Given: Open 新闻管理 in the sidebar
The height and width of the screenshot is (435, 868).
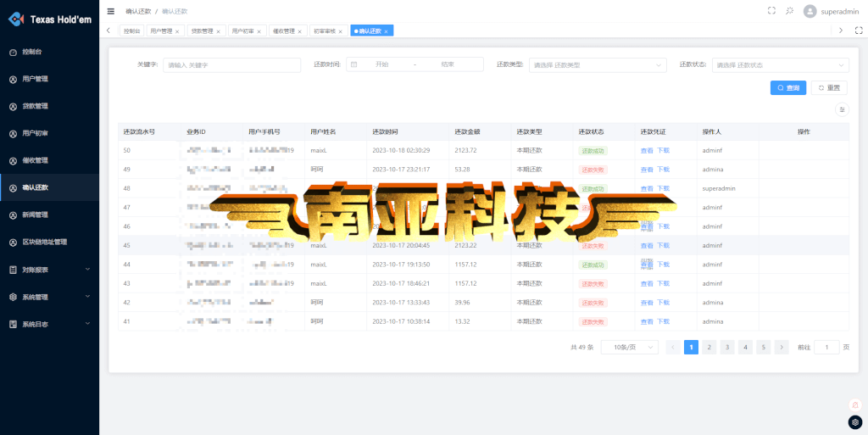Looking at the screenshot, I should coord(49,215).
